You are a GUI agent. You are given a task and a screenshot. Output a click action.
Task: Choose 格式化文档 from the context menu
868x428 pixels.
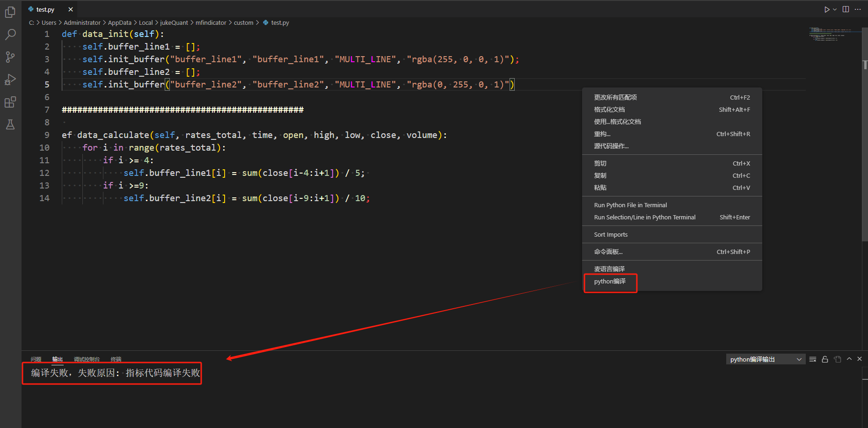coord(672,109)
